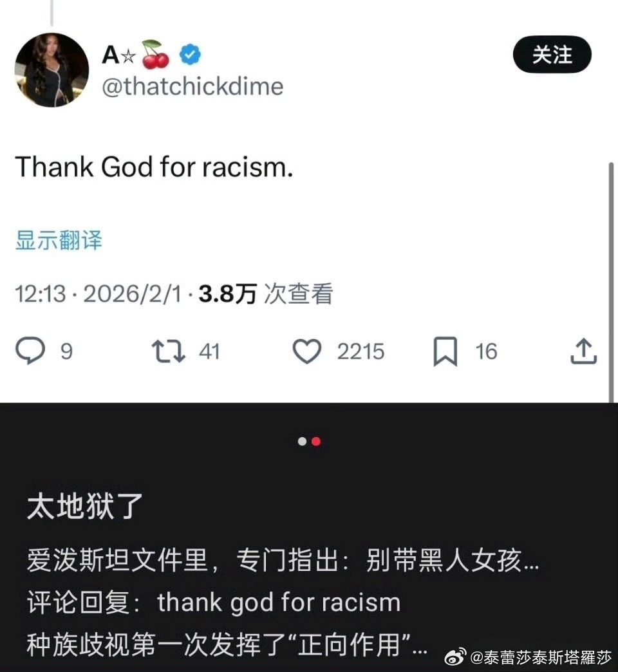Image resolution: width=618 pixels, height=672 pixels.
Task: Click the Weibo logo watermark
Action: [455, 657]
